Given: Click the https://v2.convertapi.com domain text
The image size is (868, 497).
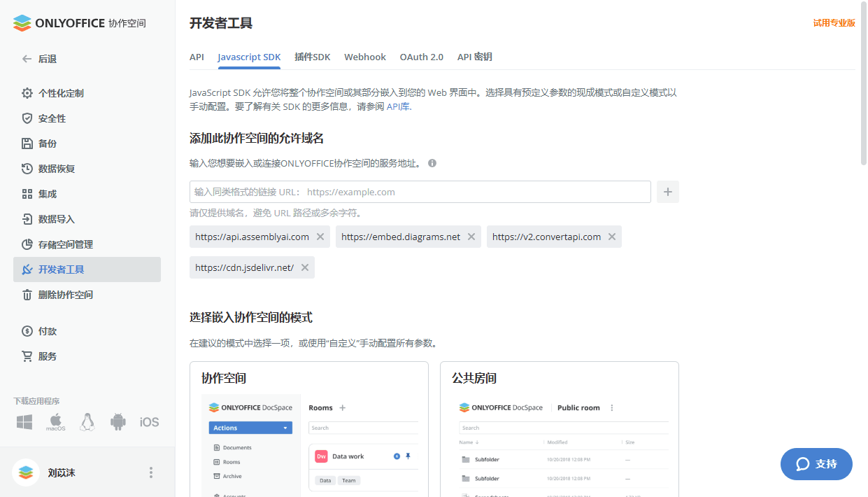Looking at the screenshot, I should (x=546, y=237).
